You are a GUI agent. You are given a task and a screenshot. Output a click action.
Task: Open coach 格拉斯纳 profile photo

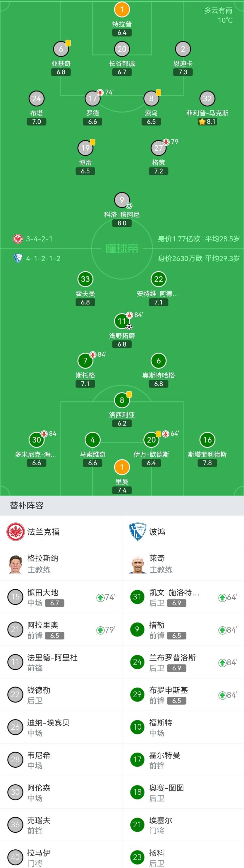click(x=16, y=564)
